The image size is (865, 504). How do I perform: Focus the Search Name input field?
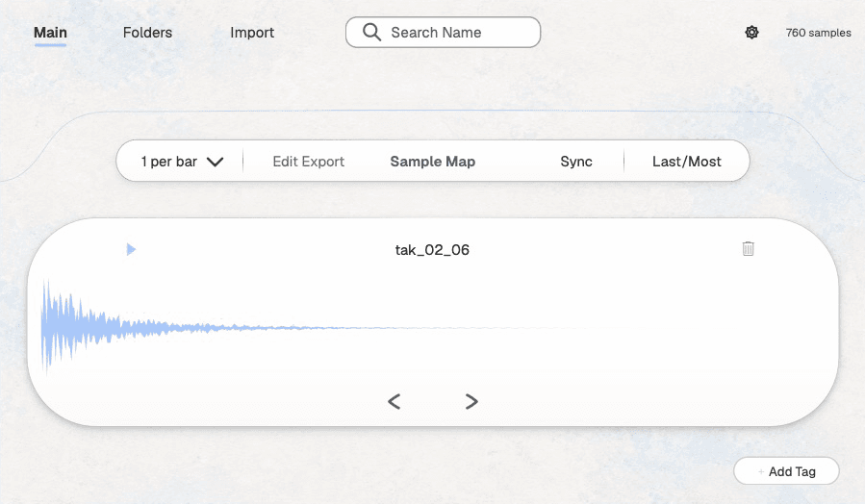tap(443, 32)
